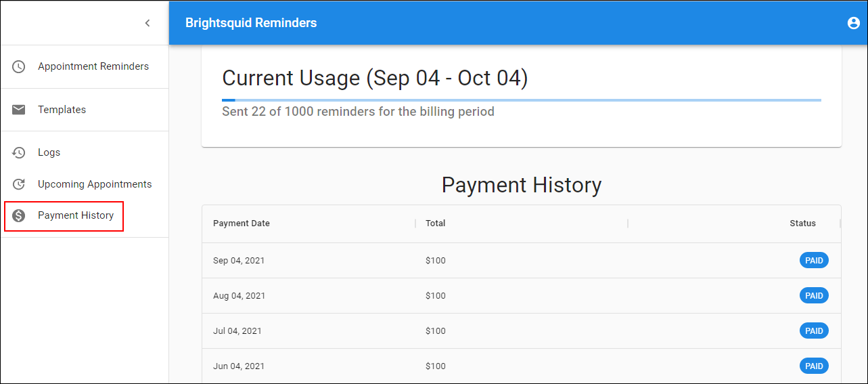The width and height of the screenshot is (868, 384).
Task: Click the envelope icon beside Templates
Action: 19,110
